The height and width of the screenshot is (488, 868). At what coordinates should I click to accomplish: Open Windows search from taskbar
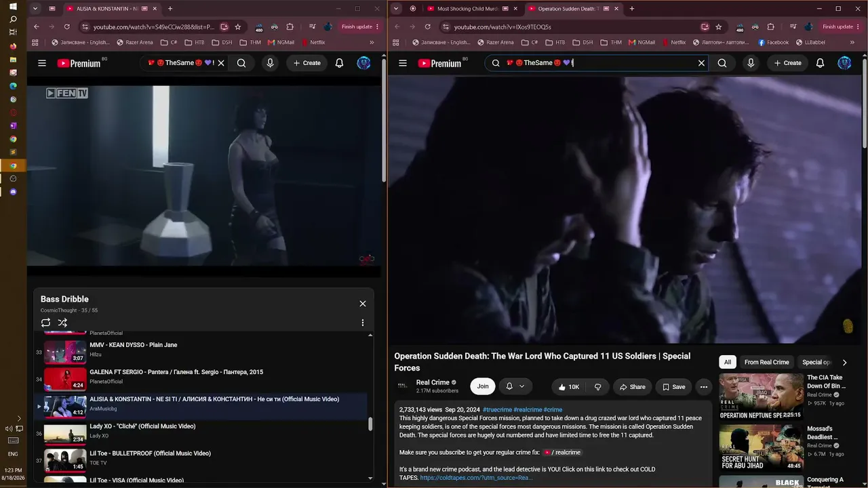(13, 19)
